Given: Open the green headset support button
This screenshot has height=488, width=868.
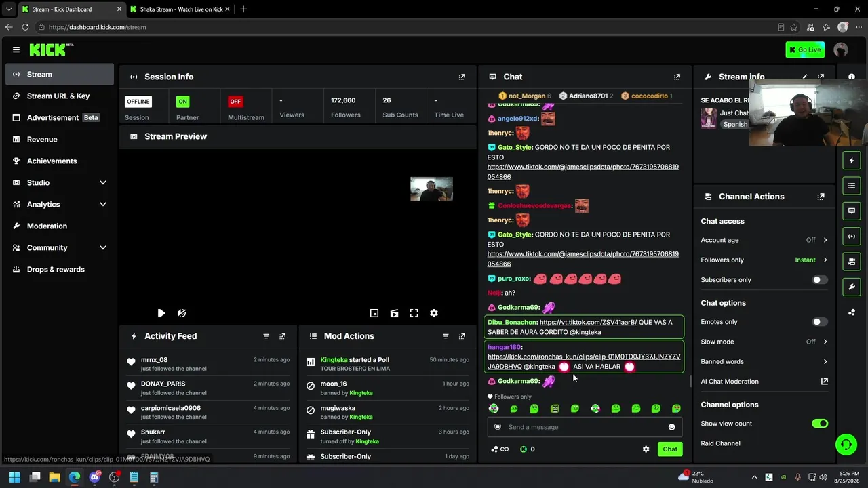Looking at the screenshot, I should (x=846, y=445).
